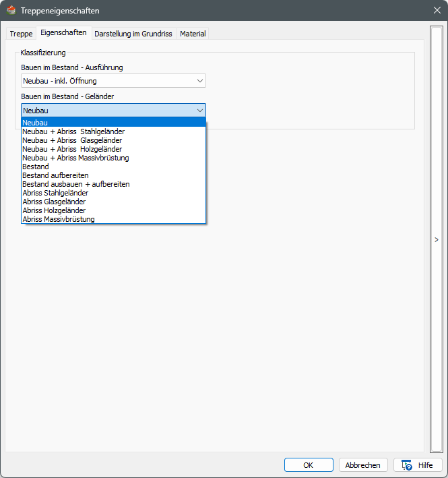The width and height of the screenshot is (448, 478).
Task: Pick Bestand ausbauen + aufbereiten option
Action: [x=76, y=184]
